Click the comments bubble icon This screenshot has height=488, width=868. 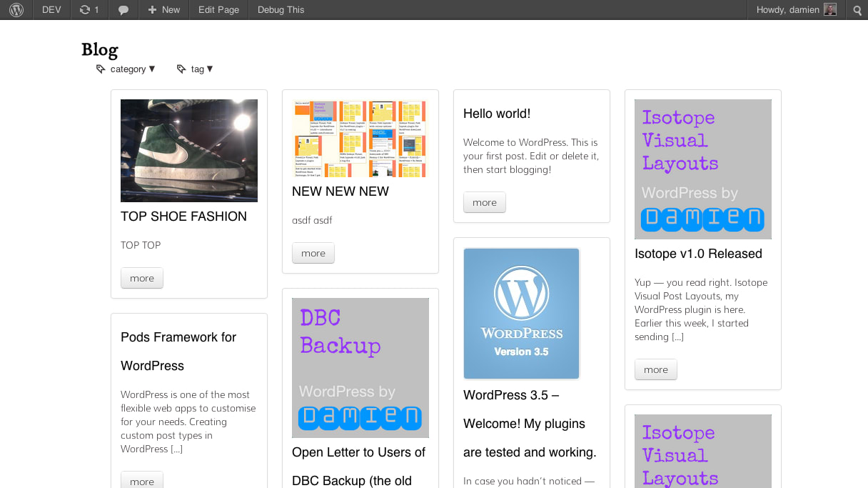[123, 9]
